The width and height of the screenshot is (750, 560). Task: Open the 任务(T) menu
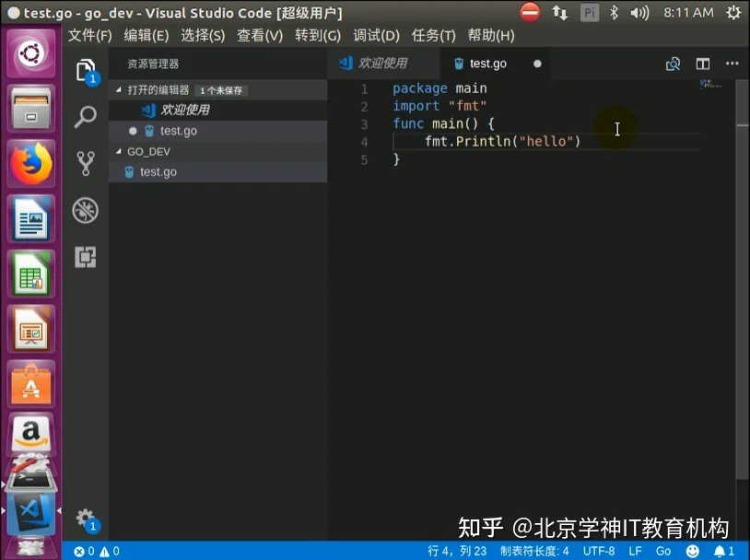433,35
